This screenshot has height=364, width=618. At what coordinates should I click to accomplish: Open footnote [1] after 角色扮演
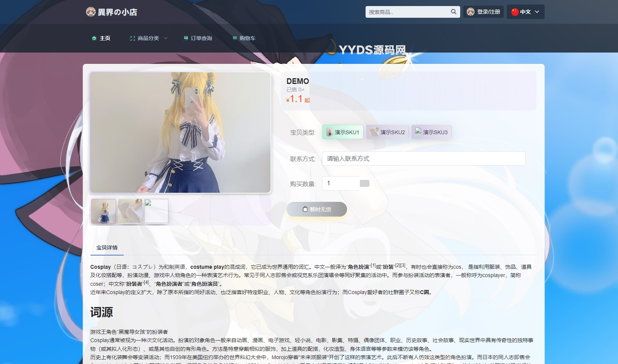(x=373, y=265)
